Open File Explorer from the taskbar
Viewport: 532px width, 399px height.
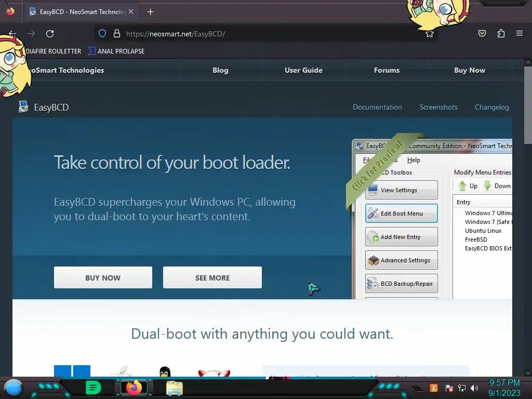coord(175,388)
